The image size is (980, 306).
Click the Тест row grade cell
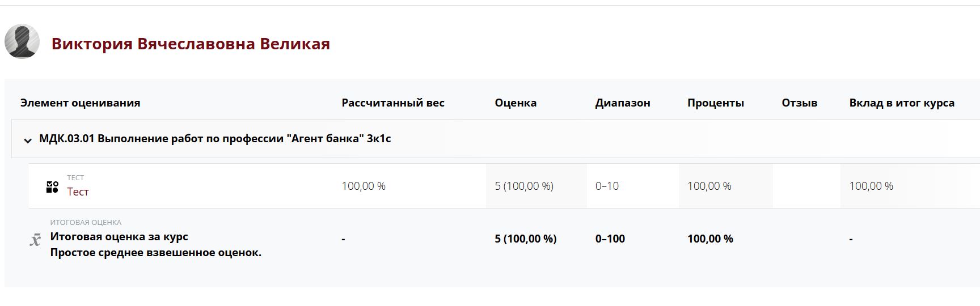(x=524, y=186)
